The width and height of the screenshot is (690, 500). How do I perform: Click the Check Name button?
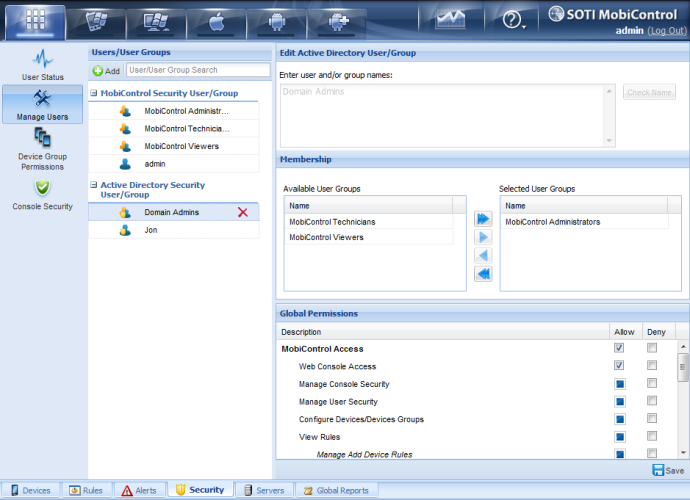[649, 92]
